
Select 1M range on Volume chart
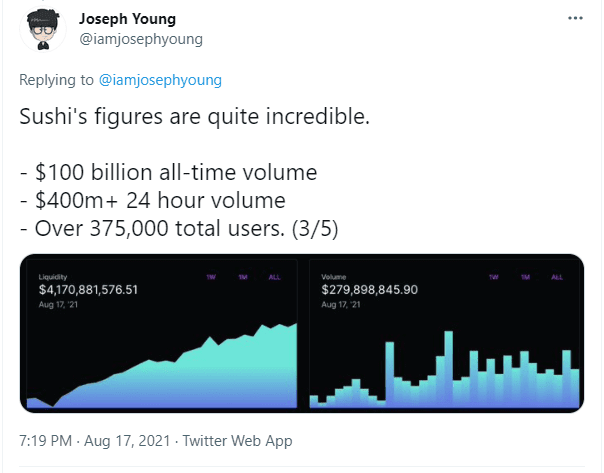(524, 277)
